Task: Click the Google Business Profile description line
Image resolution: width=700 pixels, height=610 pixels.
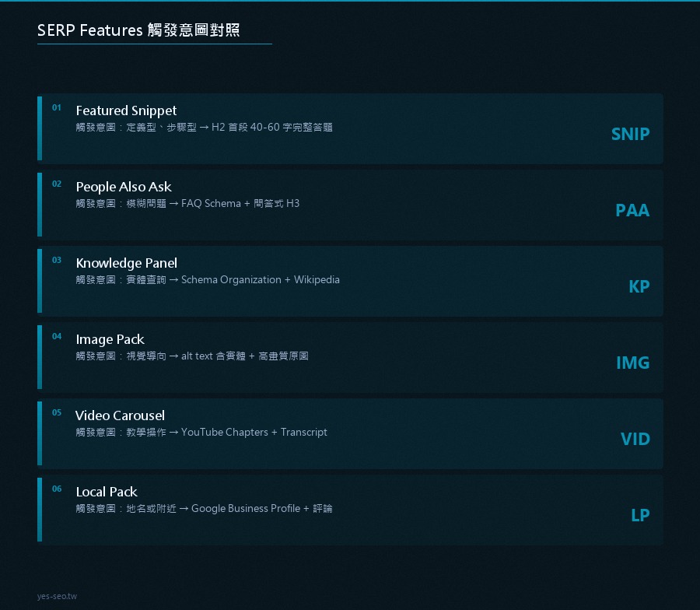Action: pyautogui.click(x=204, y=509)
